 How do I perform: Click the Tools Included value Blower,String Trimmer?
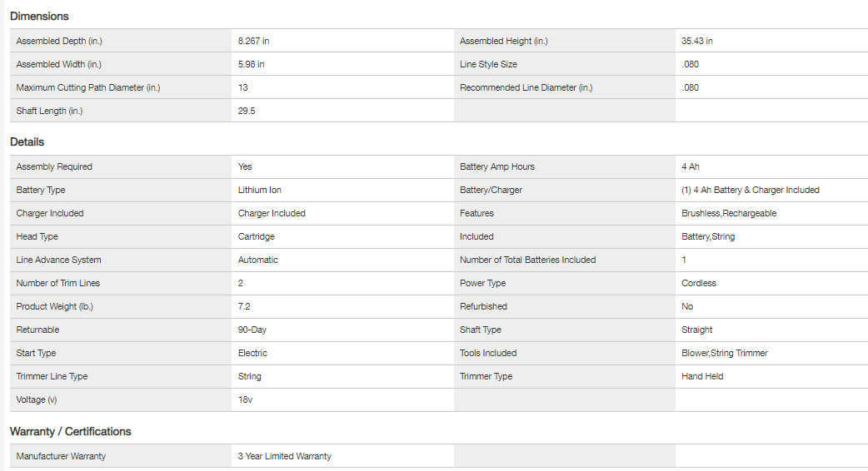[x=725, y=353]
